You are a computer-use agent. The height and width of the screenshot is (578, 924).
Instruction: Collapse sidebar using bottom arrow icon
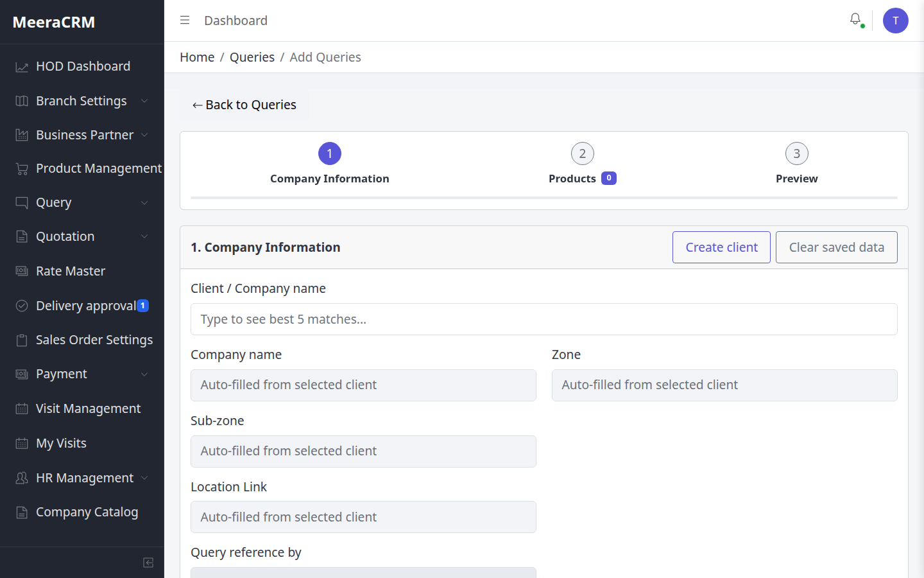coord(148,563)
